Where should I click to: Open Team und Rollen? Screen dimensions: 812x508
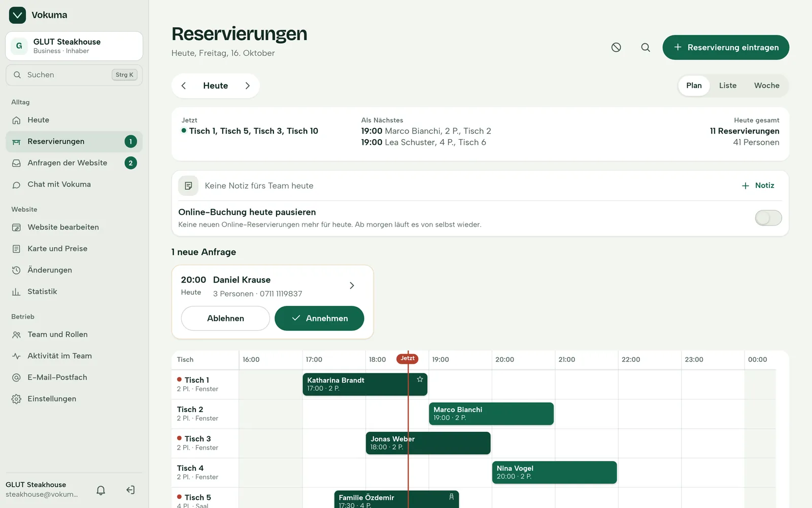point(74,334)
